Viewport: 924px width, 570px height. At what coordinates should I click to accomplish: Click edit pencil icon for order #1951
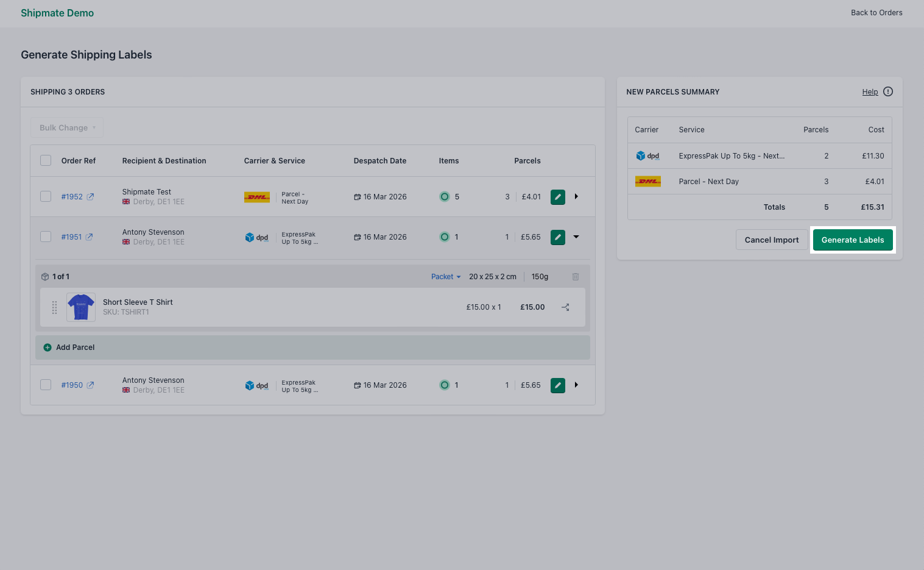[557, 237]
